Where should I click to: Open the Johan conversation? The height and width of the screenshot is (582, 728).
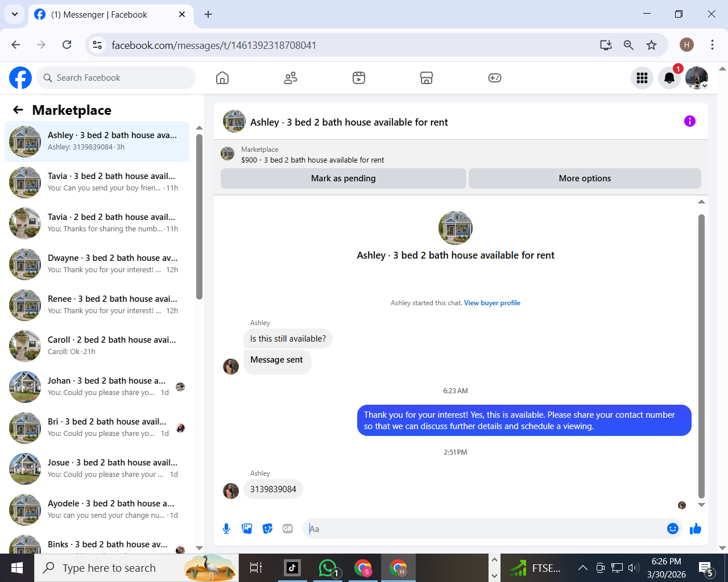tap(97, 386)
